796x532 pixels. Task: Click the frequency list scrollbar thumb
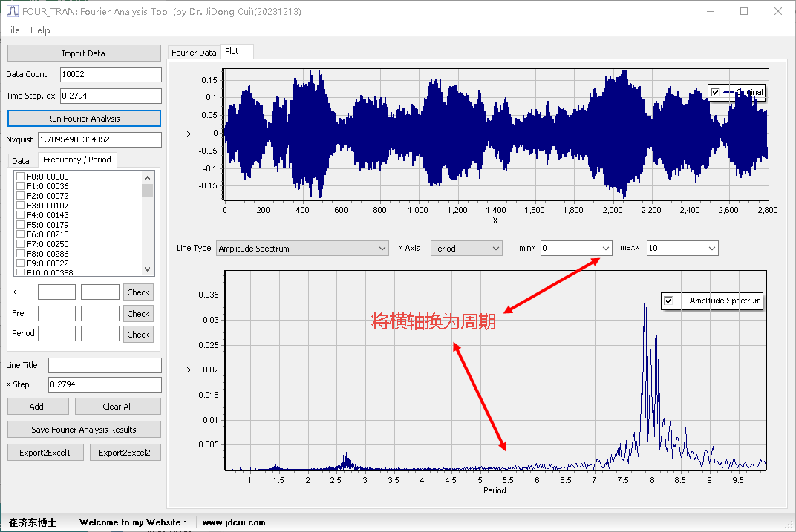pos(147,190)
